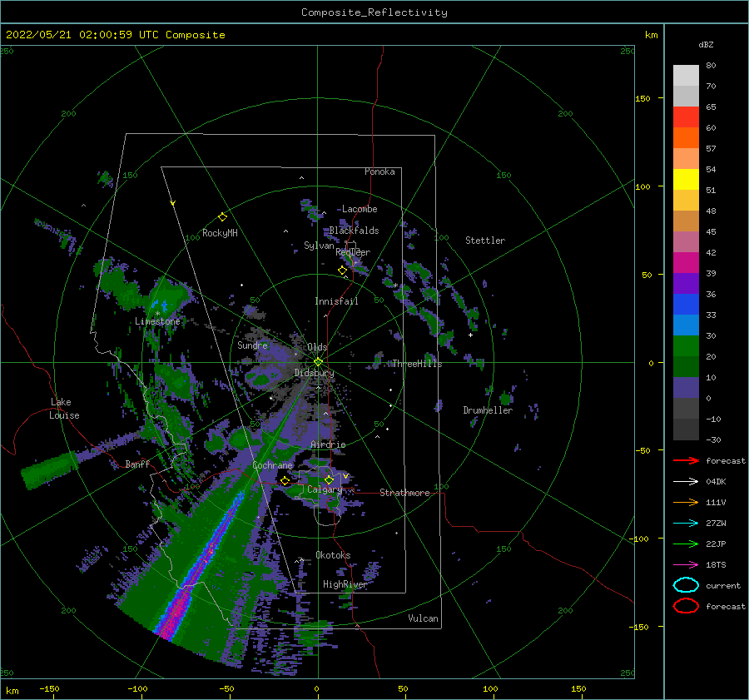
Task: Click the Sylvan label
Action: 319,246
